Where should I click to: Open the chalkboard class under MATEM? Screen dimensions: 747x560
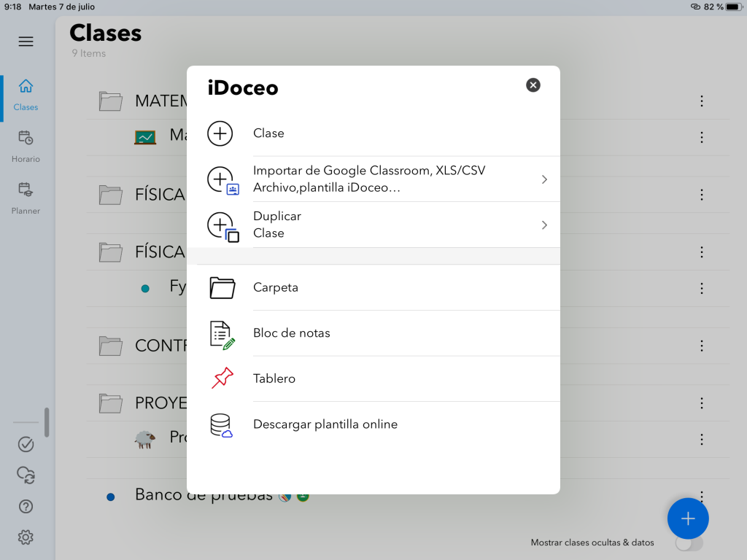pos(145,137)
